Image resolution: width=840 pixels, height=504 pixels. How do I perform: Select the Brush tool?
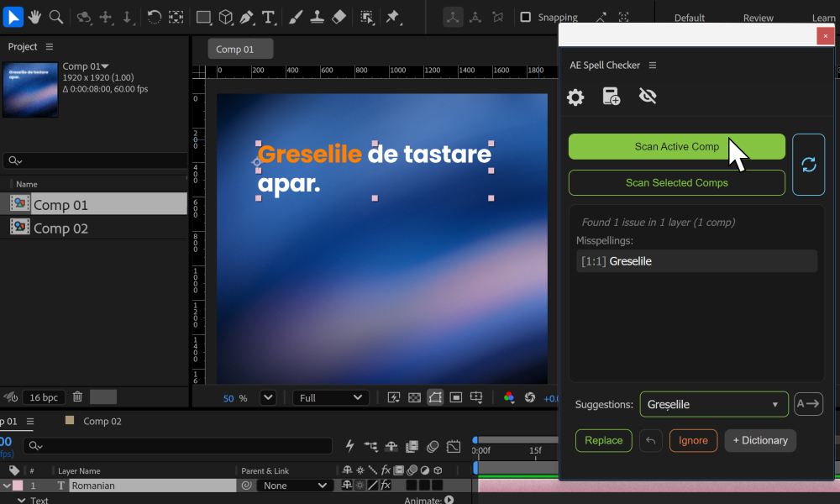(295, 17)
